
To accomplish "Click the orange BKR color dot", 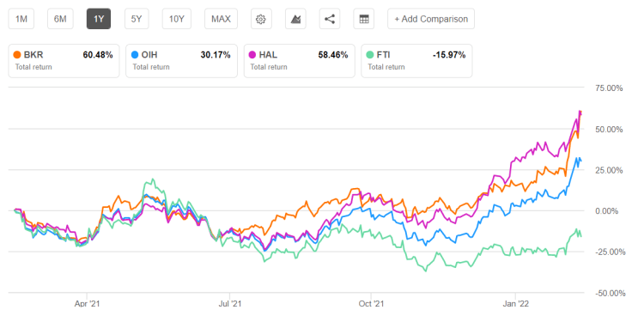I will tap(17, 55).
